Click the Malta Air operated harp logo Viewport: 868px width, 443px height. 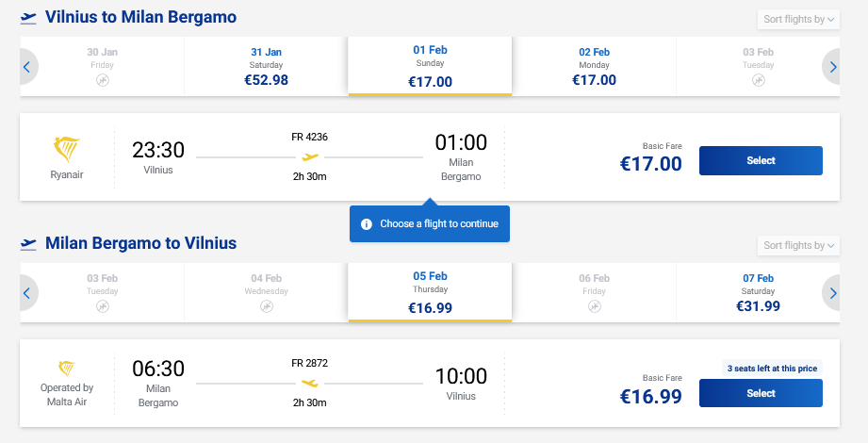(x=66, y=369)
